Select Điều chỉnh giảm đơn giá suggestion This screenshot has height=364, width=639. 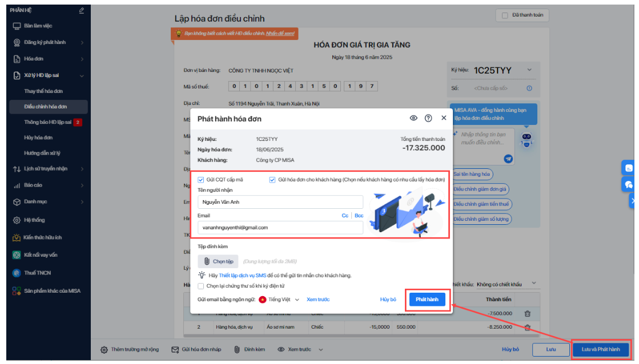(x=480, y=189)
